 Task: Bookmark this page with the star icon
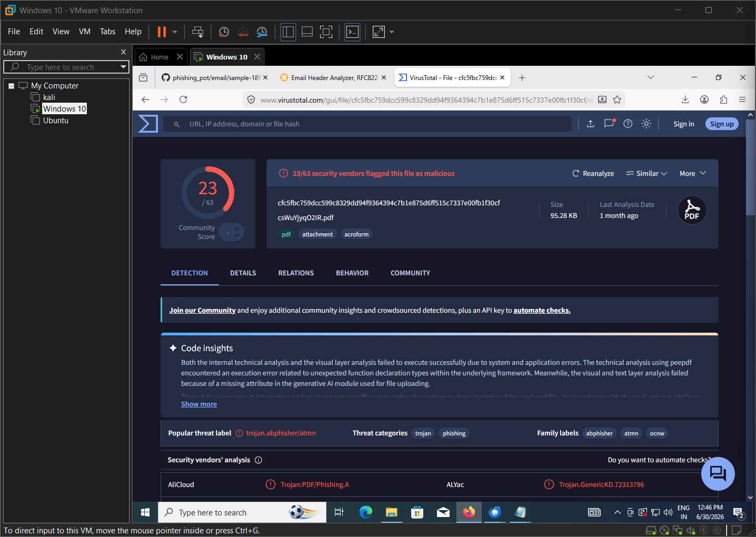(x=617, y=100)
